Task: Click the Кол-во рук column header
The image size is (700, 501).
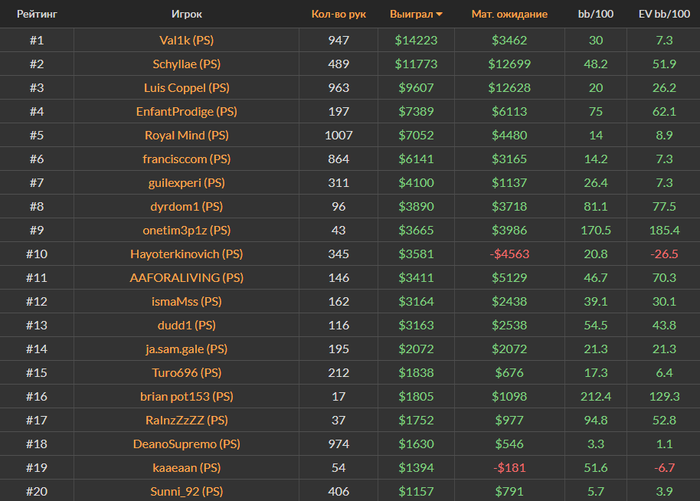Action: point(338,15)
